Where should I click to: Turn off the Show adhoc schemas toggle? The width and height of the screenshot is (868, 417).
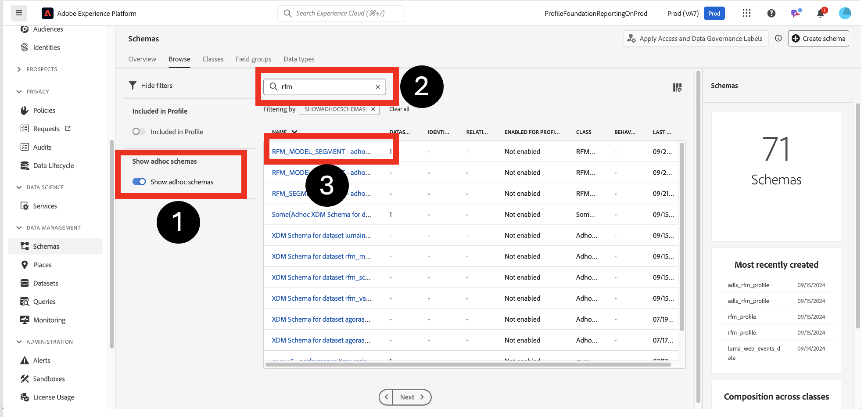[139, 182]
